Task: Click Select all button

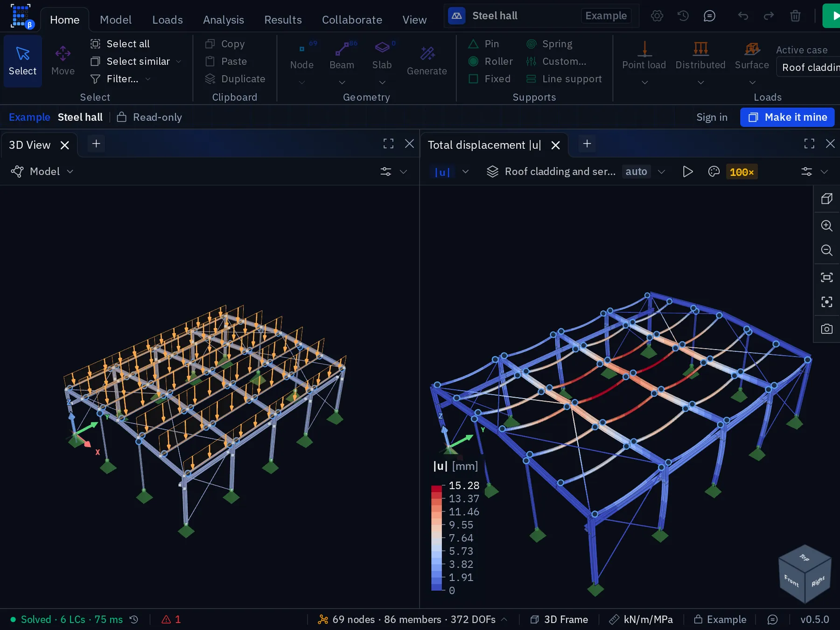Action: pyautogui.click(x=120, y=44)
